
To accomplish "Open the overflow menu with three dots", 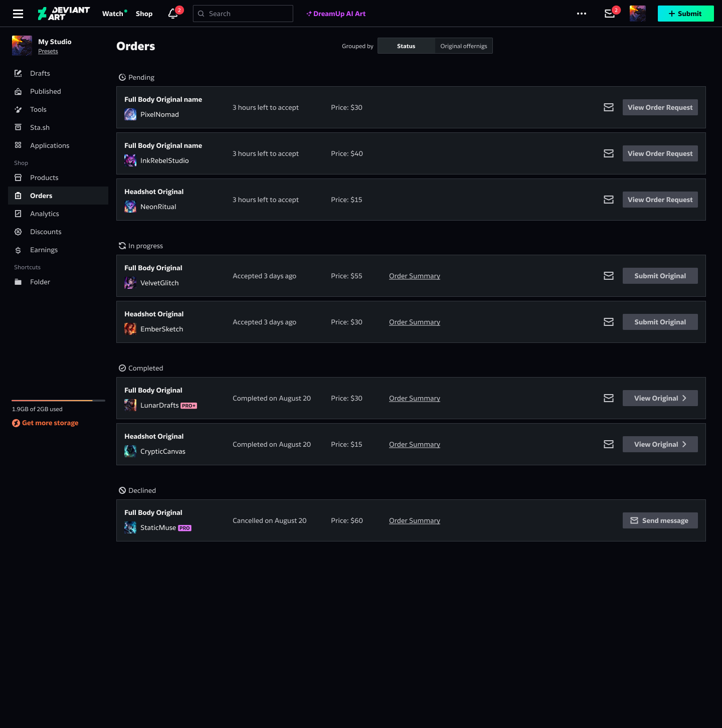I will (x=582, y=14).
